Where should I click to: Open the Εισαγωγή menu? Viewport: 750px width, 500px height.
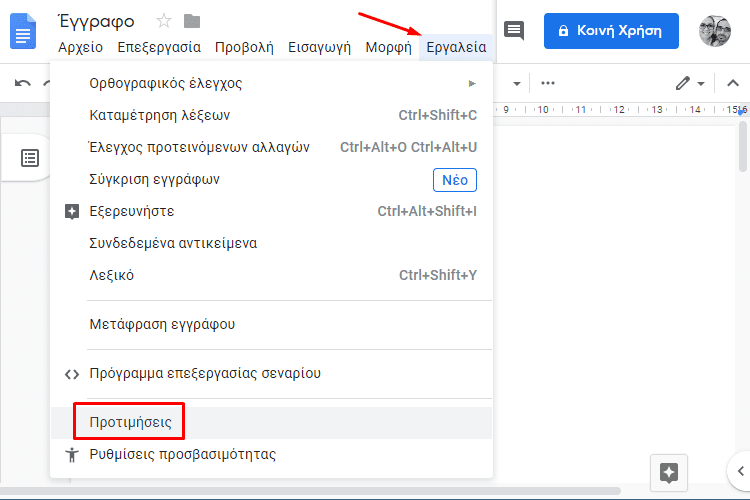(319, 47)
